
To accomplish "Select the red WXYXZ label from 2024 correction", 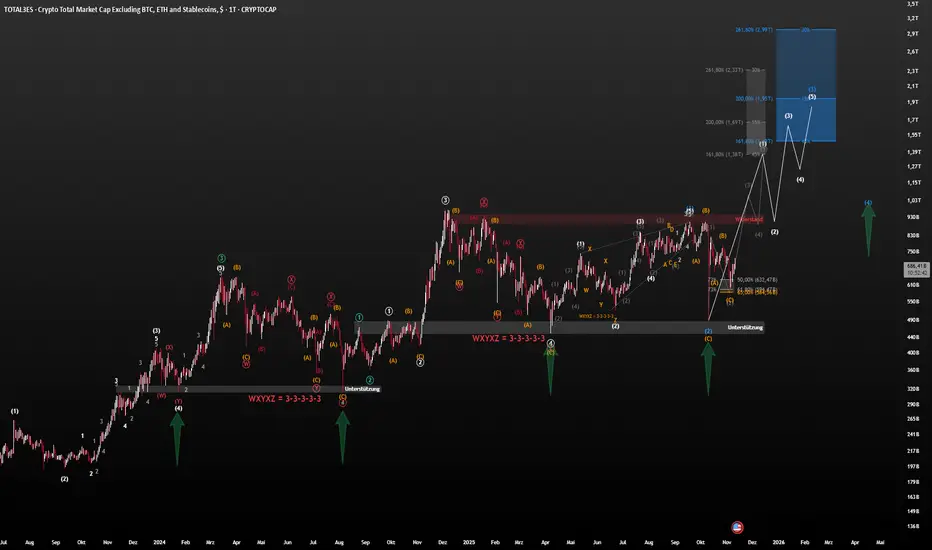I will (285, 398).
